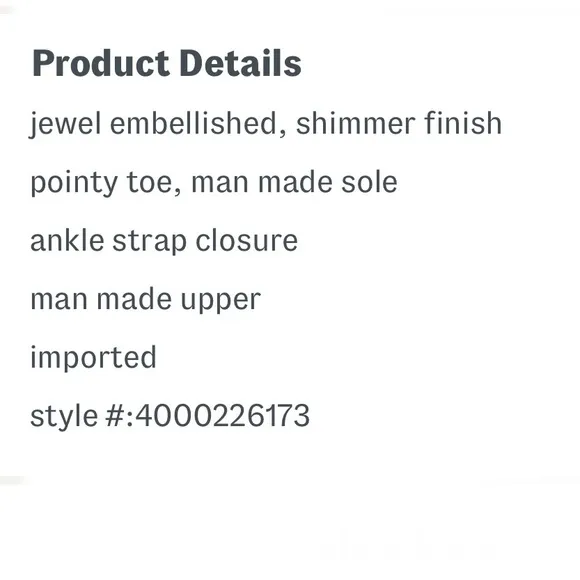Screen dimensions: 580x580
Task: Click the word finish
Action: pyautogui.click(x=463, y=123)
